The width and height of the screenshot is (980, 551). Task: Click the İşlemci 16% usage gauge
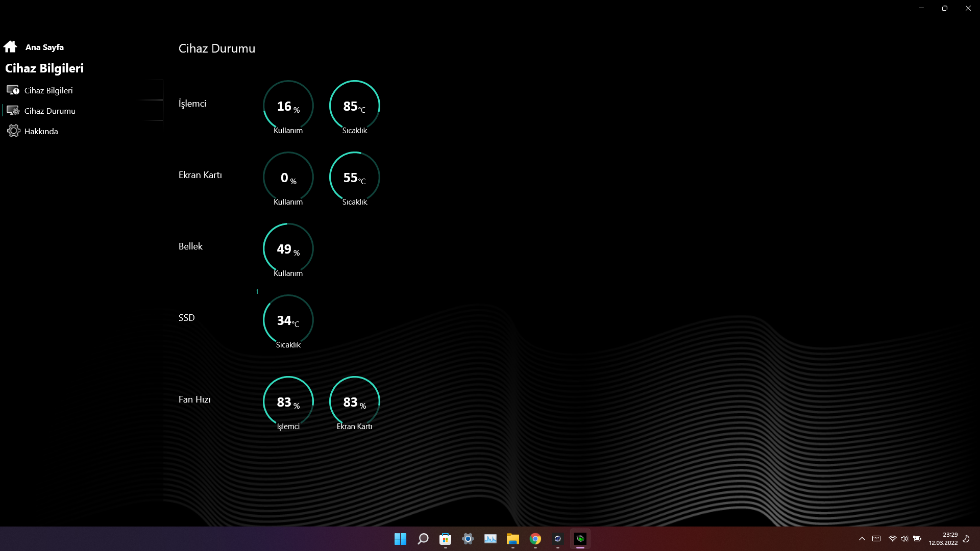coord(288,106)
